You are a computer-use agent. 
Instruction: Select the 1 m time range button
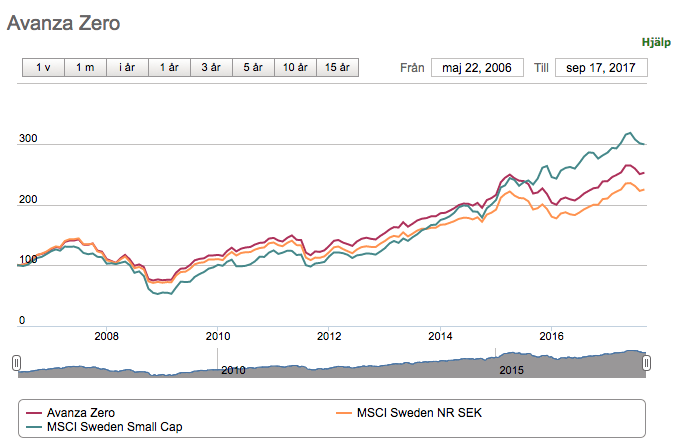click(x=85, y=68)
